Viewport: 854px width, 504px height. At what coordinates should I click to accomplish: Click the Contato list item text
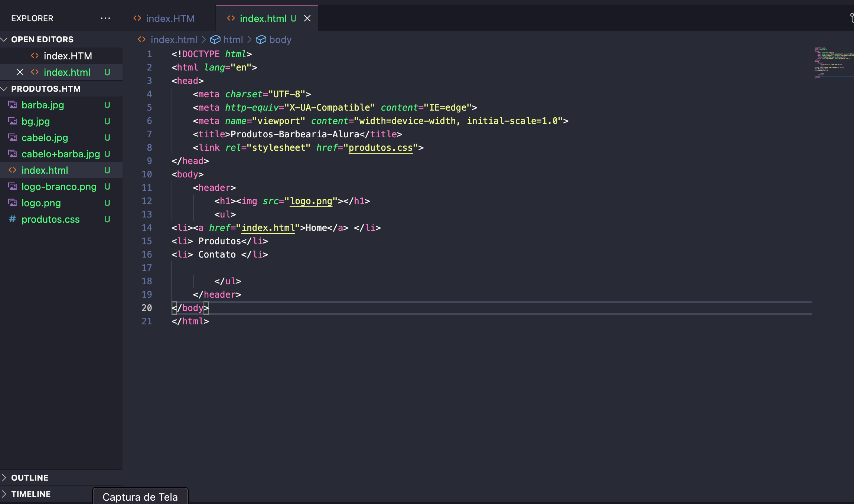[217, 255]
